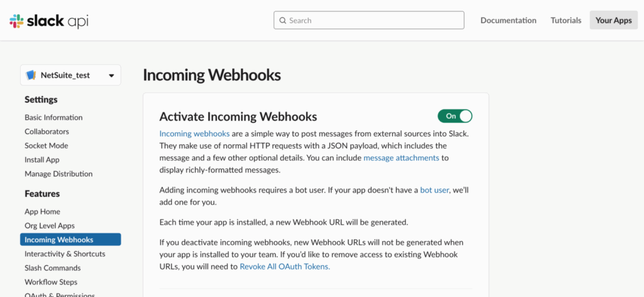The image size is (644, 297).
Task: Expand the NetSuite_test app dropdown arrow
Action: point(111,76)
